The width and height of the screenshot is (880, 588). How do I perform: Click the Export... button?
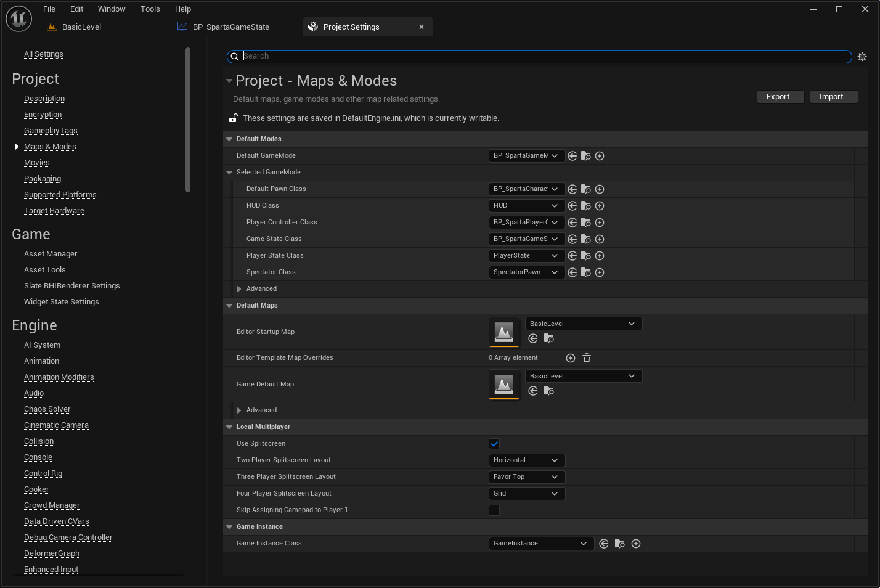[x=780, y=97]
